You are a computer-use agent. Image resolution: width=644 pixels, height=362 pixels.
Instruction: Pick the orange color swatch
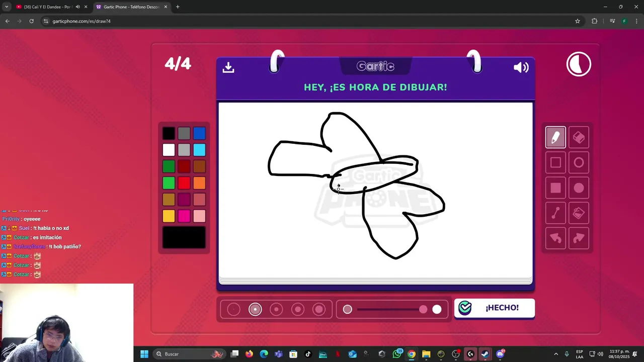click(199, 183)
